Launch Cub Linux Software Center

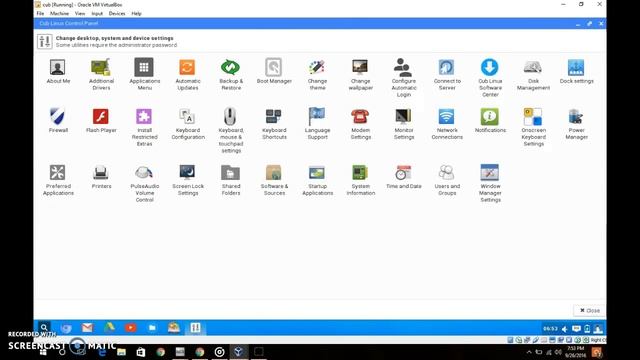(x=490, y=78)
